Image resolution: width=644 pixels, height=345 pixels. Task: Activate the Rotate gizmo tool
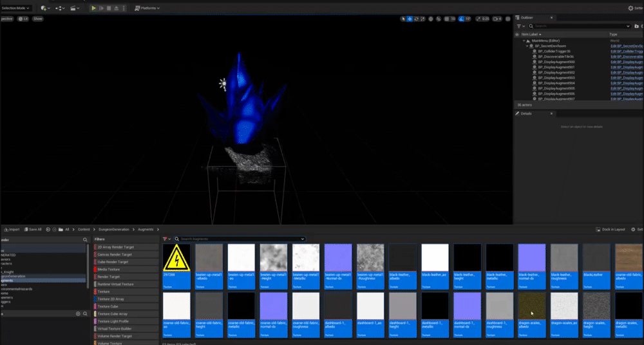[416, 19]
